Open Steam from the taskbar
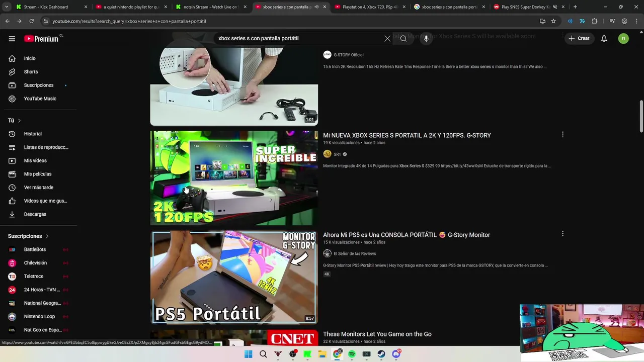This screenshot has height=362, width=644. pyautogui.click(x=381, y=354)
